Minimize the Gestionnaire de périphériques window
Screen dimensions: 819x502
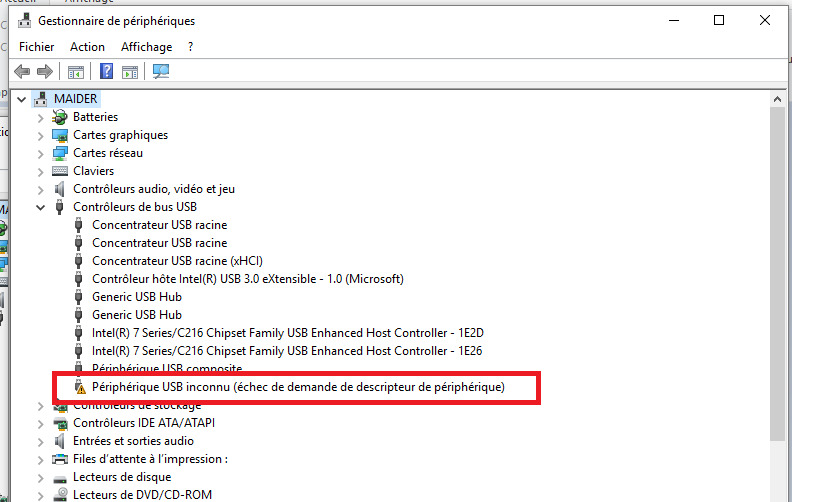(674, 20)
